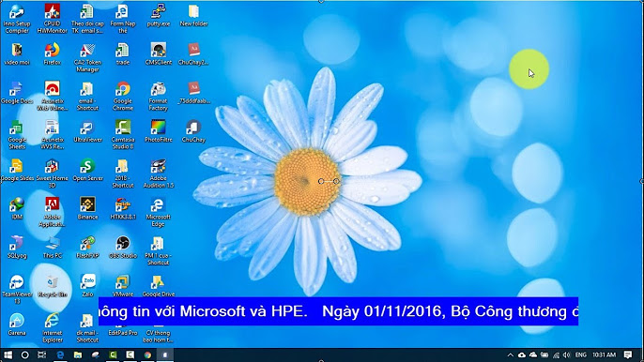Image resolution: width=644 pixels, height=362 pixels.
Task: Open Format Factory desktop shortcut
Action: point(158,96)
